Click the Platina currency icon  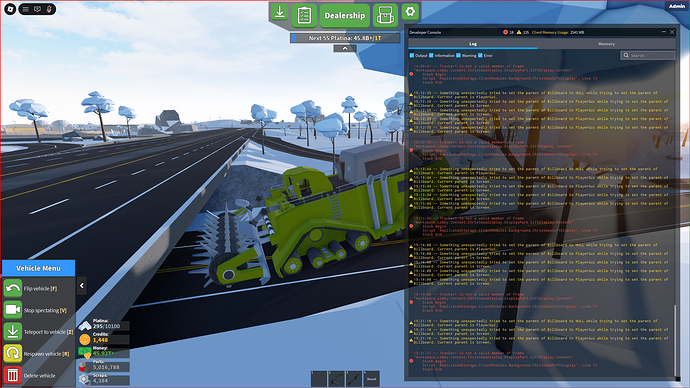click(85, 326)
